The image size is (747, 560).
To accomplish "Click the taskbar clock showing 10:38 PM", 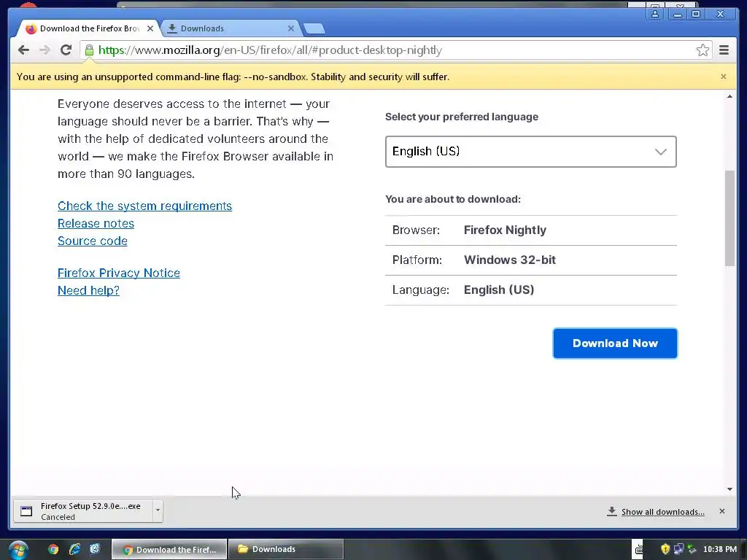I will click(x=720, y=549).
